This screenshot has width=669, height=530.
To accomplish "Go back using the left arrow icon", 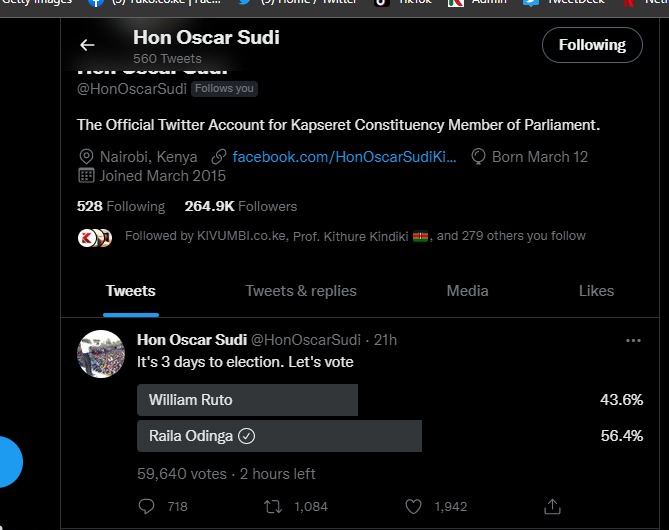I will (87, 45).
